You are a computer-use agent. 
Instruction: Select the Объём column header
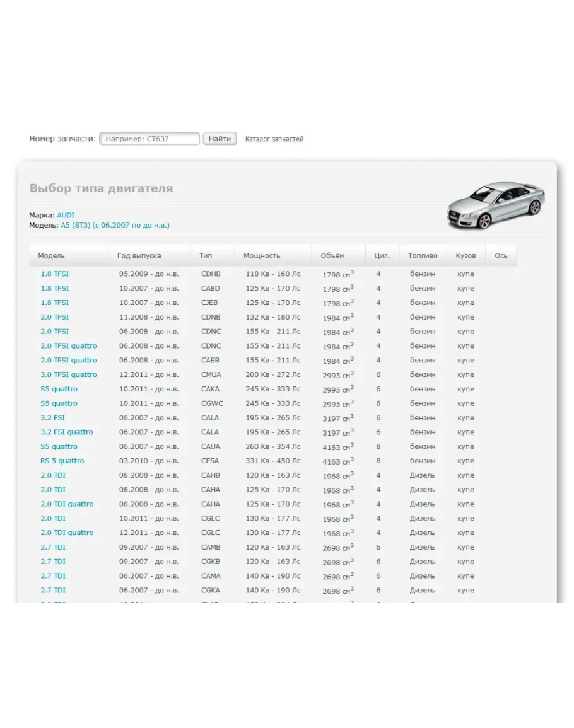[x=332, y=256]
